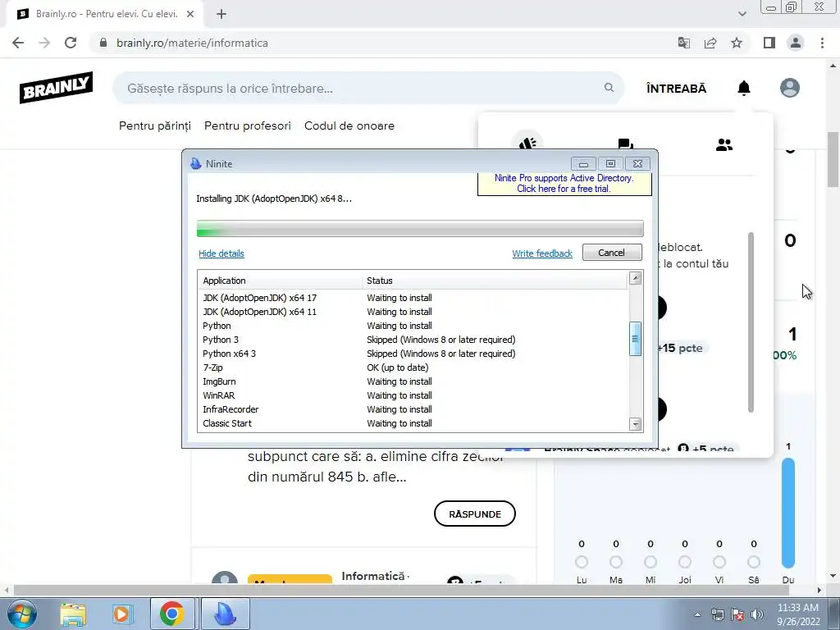Share this page via address bar icon
Screen dimensions: 840x630
click(710, 43)
